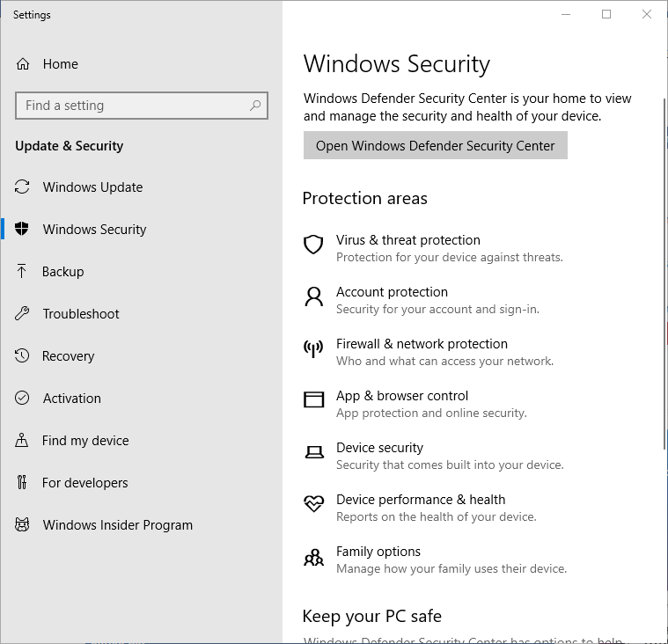Click the For developers tools icon
This screenshot has width=668, height=644.
tap(22, 482)
